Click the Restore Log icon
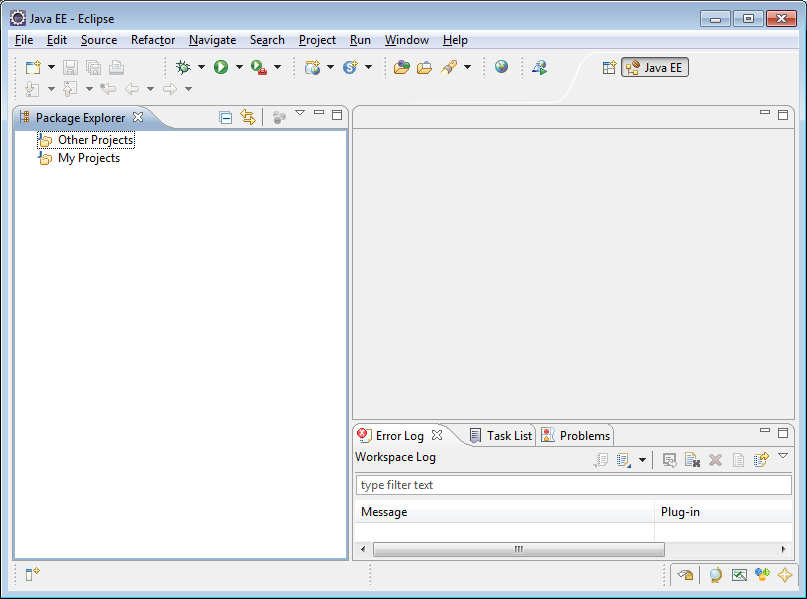The height and width of the screenshot is (599, 807). tap(761, 460)
